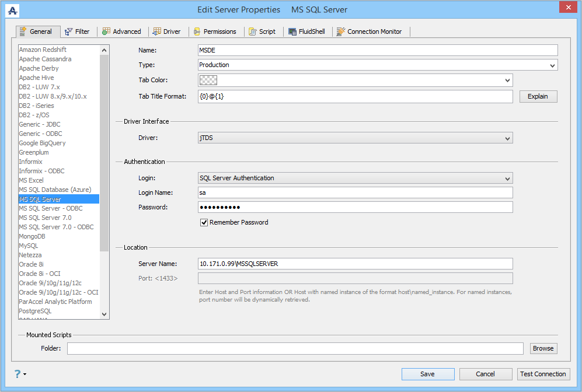Click the Script tab icon
The height and width of the screenshot is (392, 582).
[x=252, y=32]
